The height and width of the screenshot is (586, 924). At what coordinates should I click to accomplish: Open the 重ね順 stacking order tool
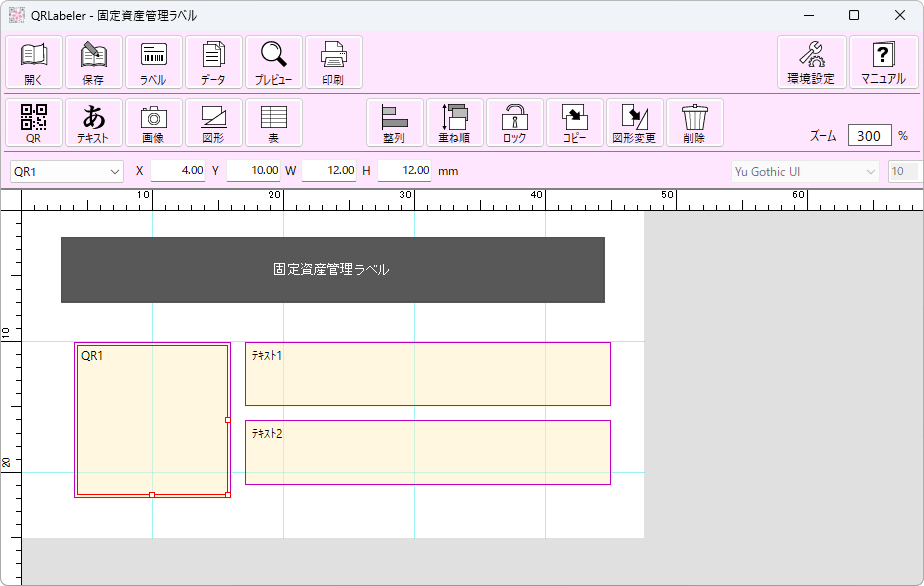pyautogui.click(x=453, y=122)
